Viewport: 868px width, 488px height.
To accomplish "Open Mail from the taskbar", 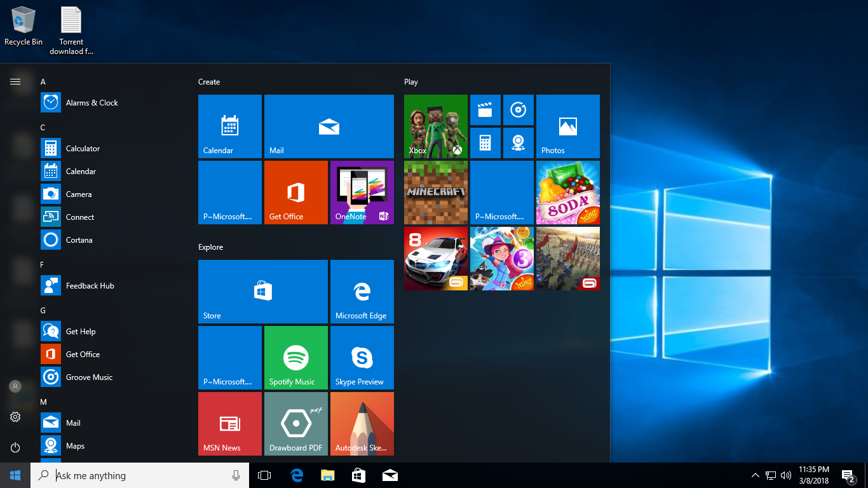I will coord(390,475).
